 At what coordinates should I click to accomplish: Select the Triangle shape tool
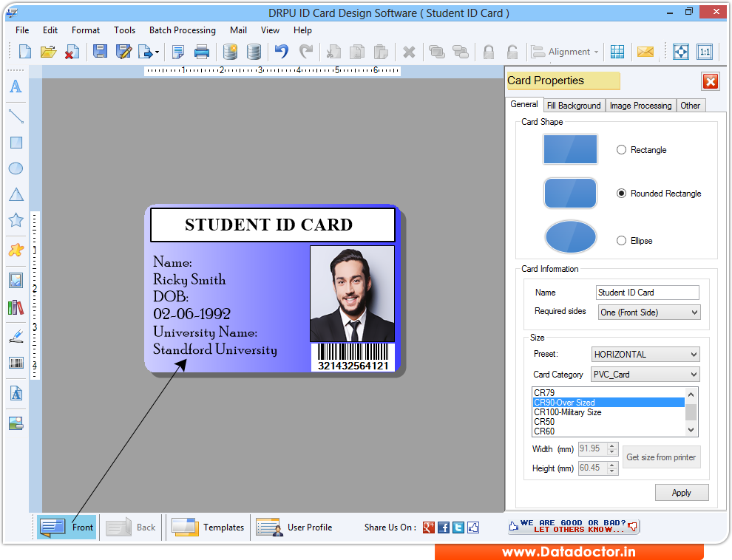coord(16,194)
